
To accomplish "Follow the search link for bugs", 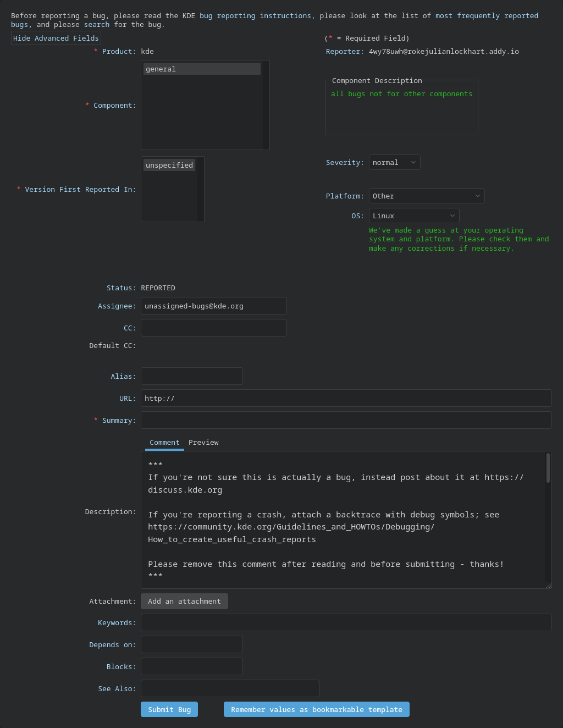I will [97, 24].
